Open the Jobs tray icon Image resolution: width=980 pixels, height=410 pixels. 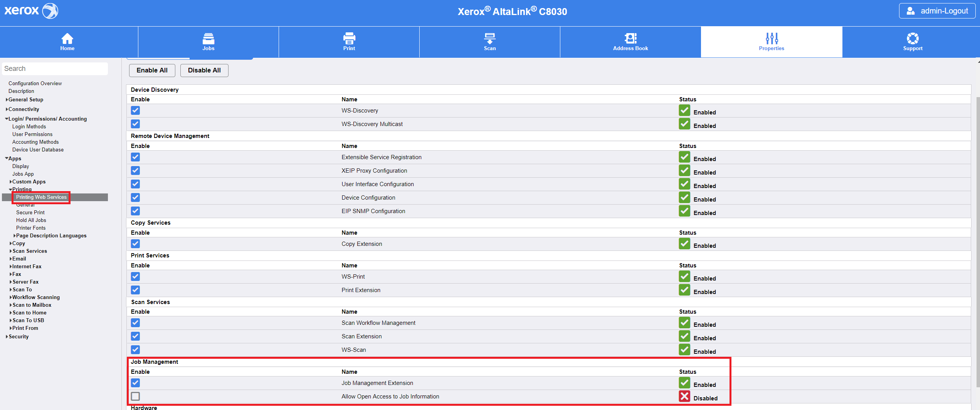208,39
